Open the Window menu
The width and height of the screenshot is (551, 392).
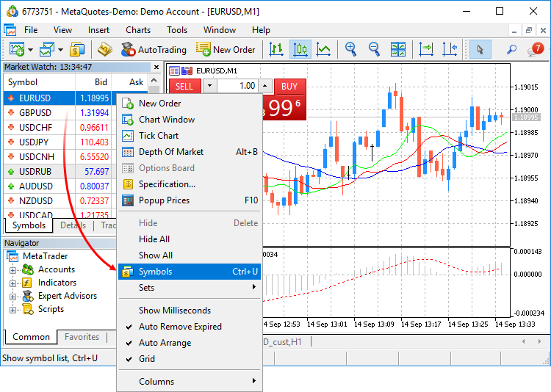[x=220, y=30]
